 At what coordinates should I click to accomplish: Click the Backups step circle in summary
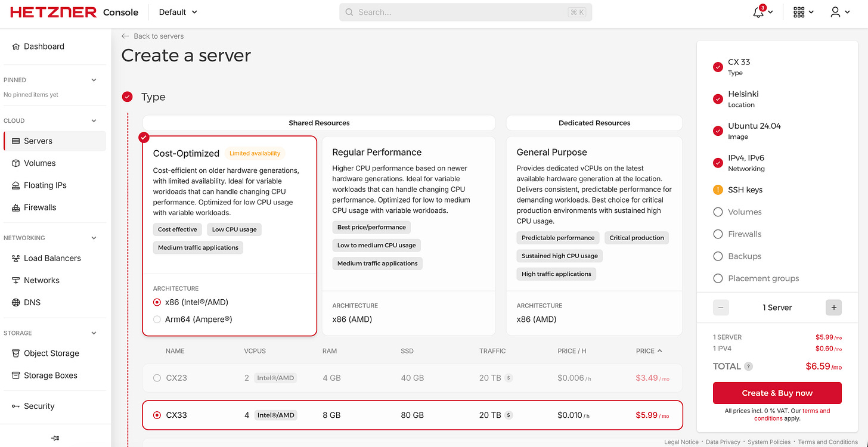coord(718,256)
